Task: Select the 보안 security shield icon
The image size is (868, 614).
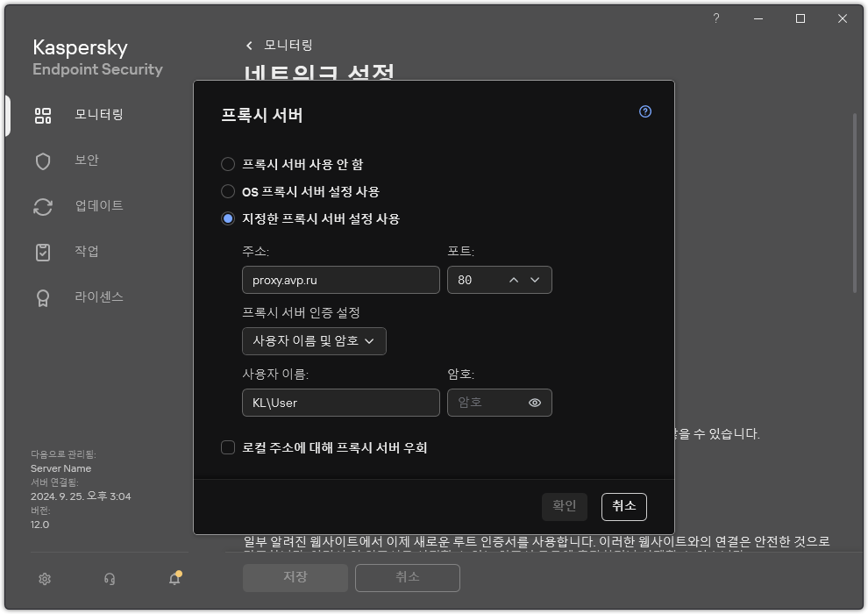Action: [x=42, y=161]
